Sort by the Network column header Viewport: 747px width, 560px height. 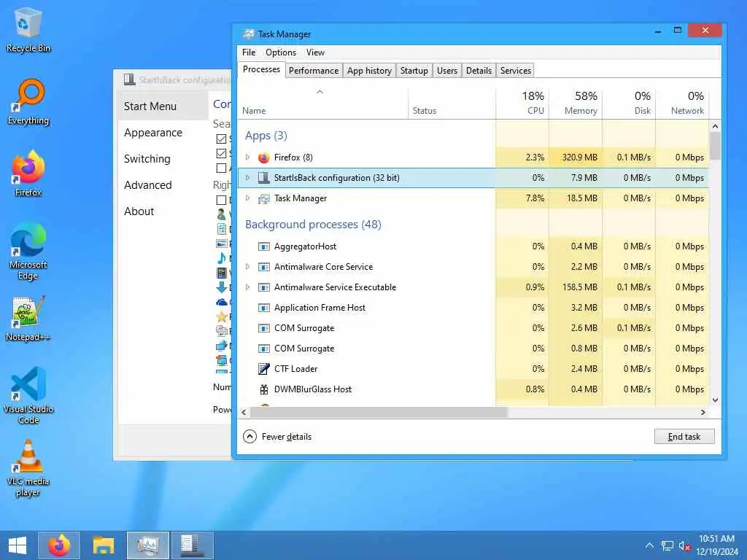(x=682, y=102)
